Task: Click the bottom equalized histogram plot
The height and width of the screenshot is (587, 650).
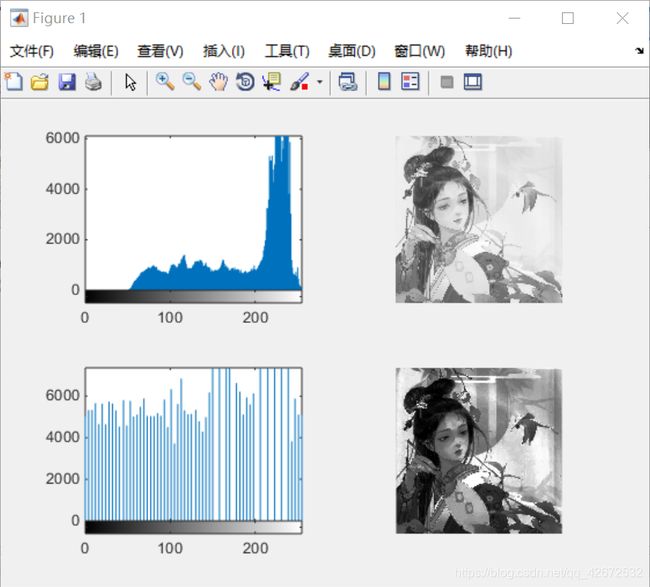Action: point(194,444)
